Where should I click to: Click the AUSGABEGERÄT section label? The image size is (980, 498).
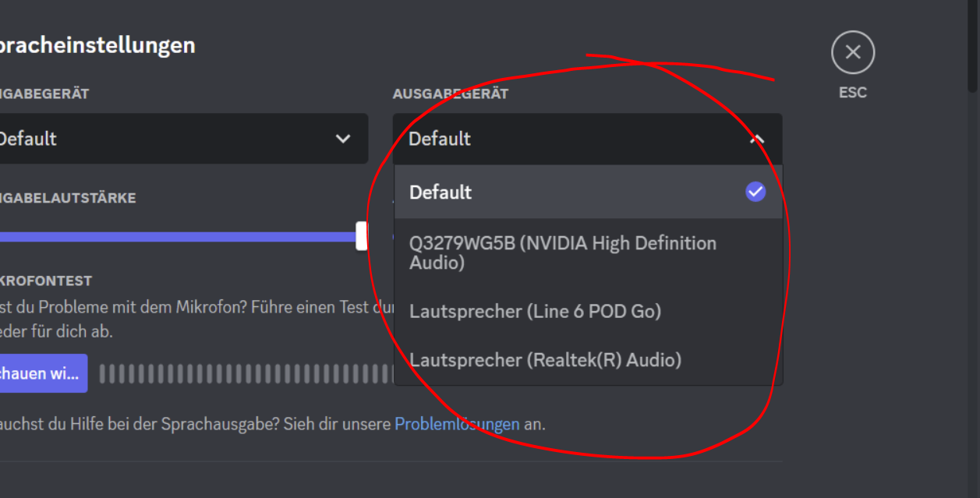coord(451,94)
